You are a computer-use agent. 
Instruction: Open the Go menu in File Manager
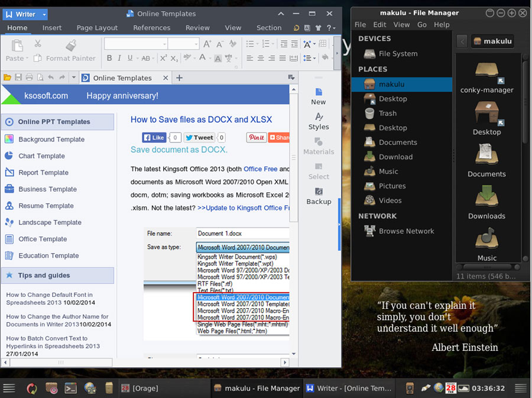[421, 25]
